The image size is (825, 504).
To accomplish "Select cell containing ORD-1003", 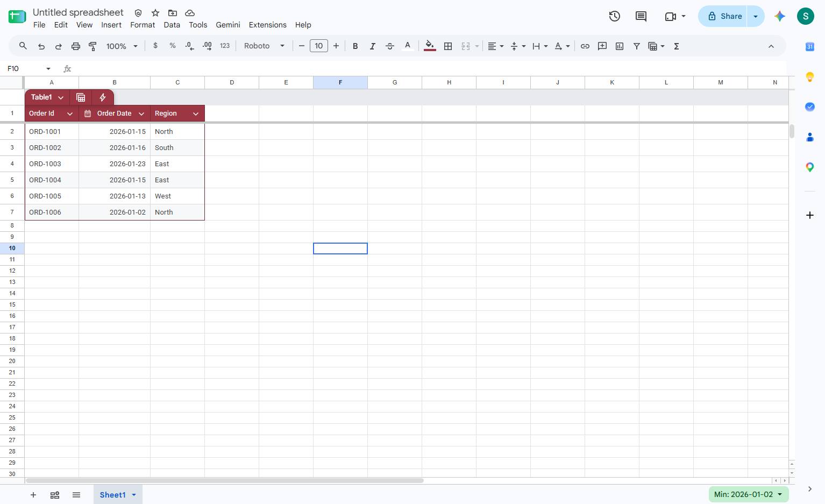I will [52, 164].
